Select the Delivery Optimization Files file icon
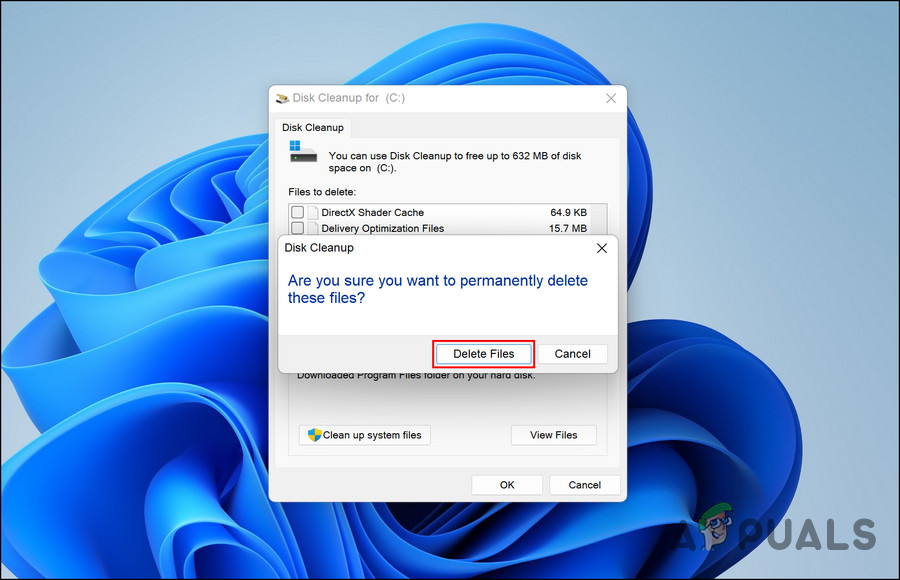The width and height of the screenshot is (900, 580). (313, 228)
